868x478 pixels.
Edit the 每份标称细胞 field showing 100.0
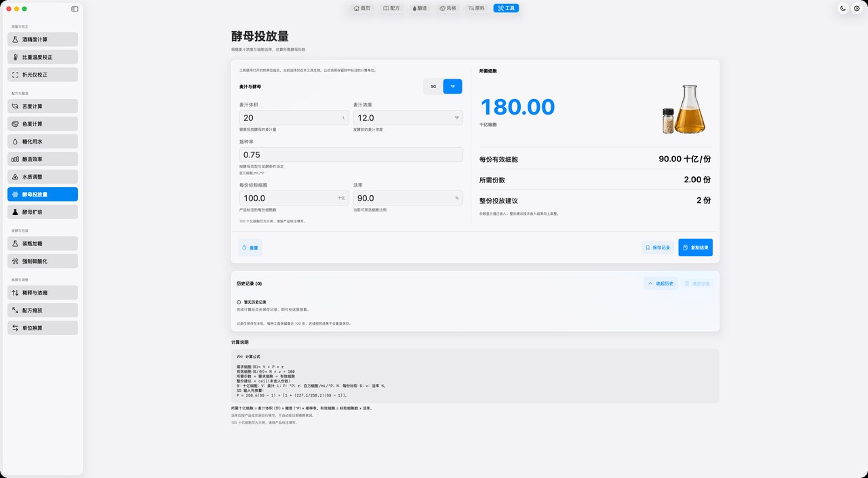tap(294, 198)
